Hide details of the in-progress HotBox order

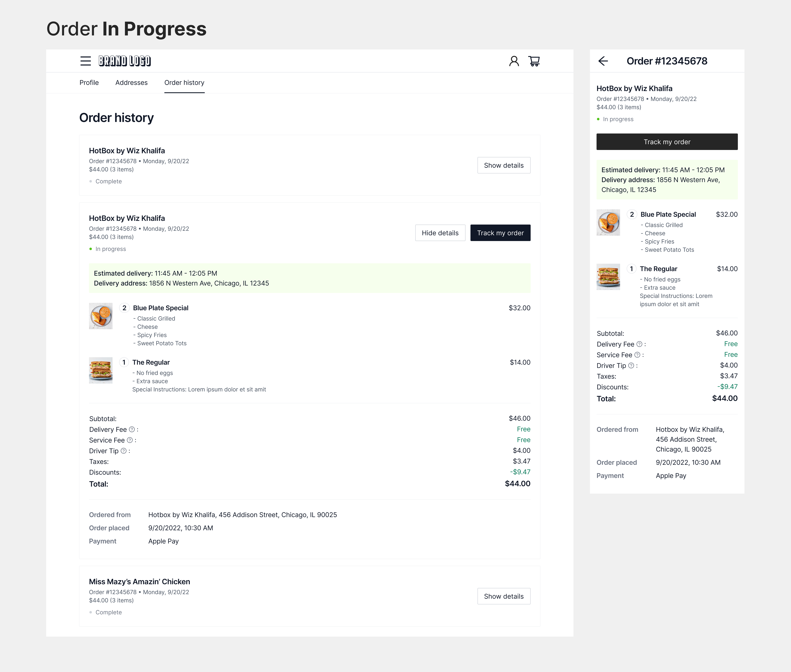(x=440, y=233)
